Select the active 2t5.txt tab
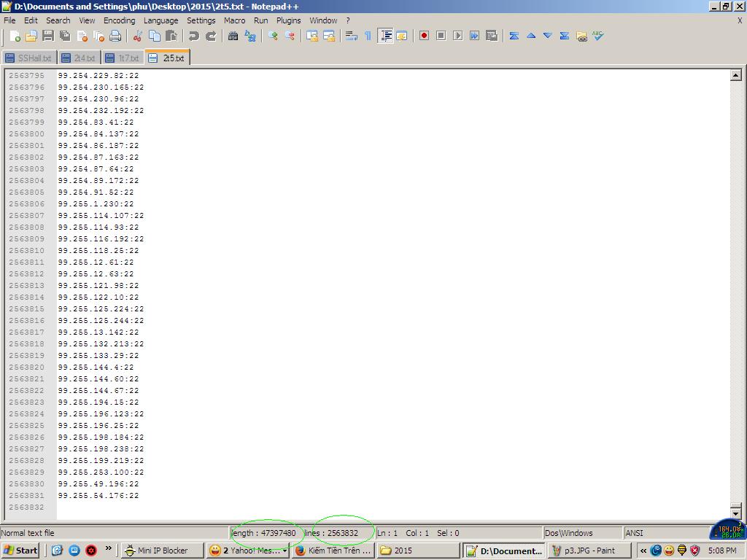Viewport: 747px width, 560px height. click(167, 58)
